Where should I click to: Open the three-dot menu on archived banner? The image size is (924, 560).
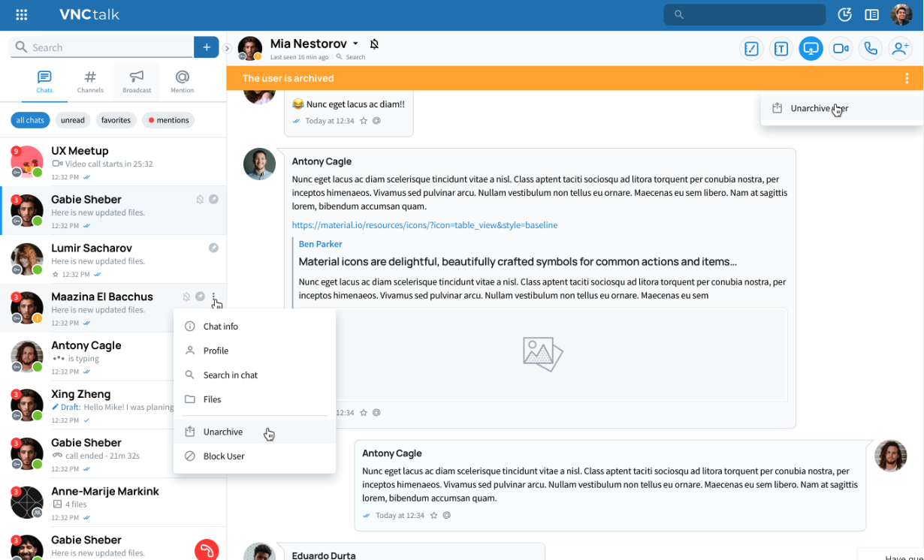(907, 78)
